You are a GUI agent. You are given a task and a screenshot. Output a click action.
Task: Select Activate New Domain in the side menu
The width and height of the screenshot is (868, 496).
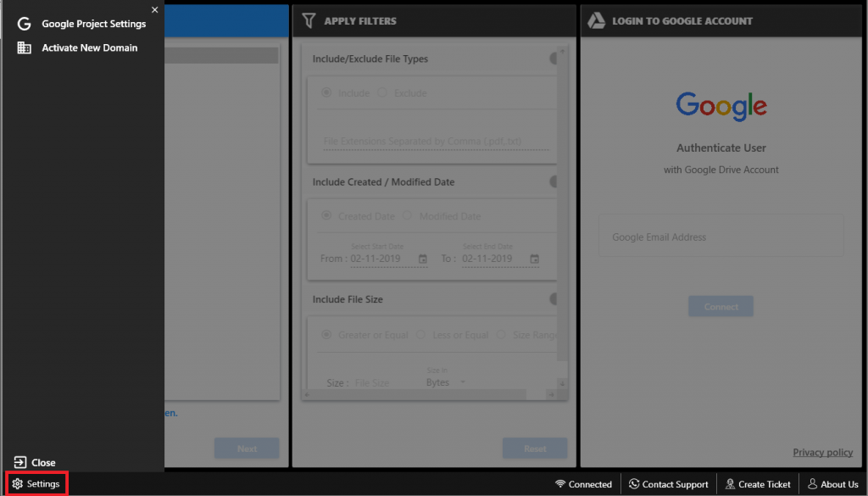[77, 47]
